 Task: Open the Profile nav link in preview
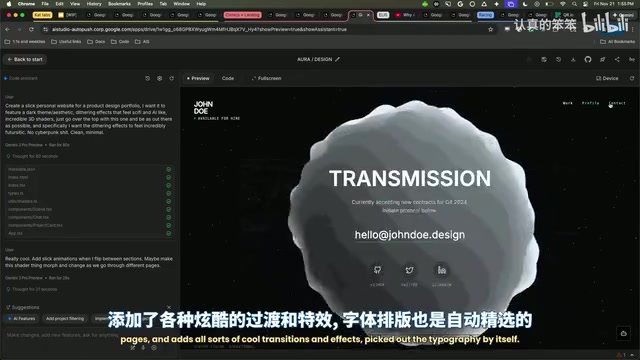(591, 103)
